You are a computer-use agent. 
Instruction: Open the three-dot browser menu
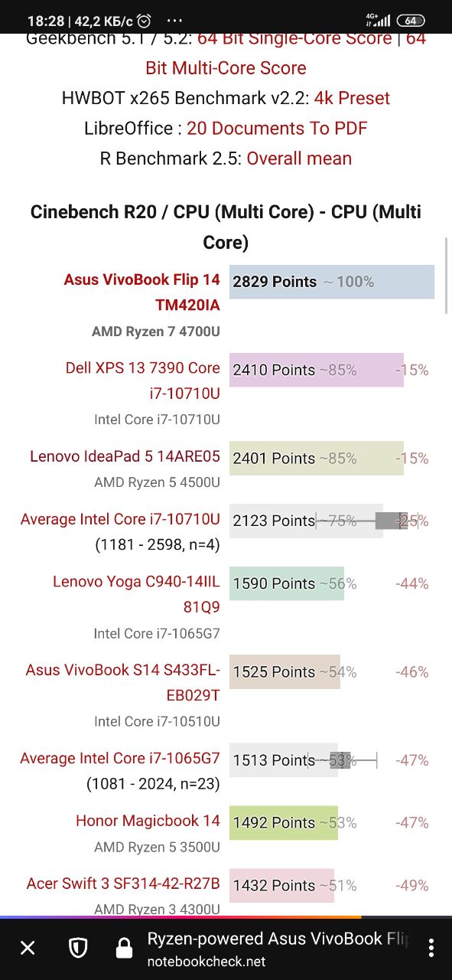431,949
